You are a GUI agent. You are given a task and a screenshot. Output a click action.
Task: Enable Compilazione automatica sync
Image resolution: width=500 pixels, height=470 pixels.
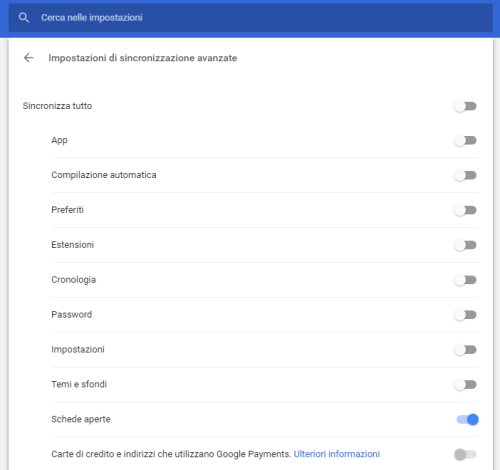click(465, 175)
